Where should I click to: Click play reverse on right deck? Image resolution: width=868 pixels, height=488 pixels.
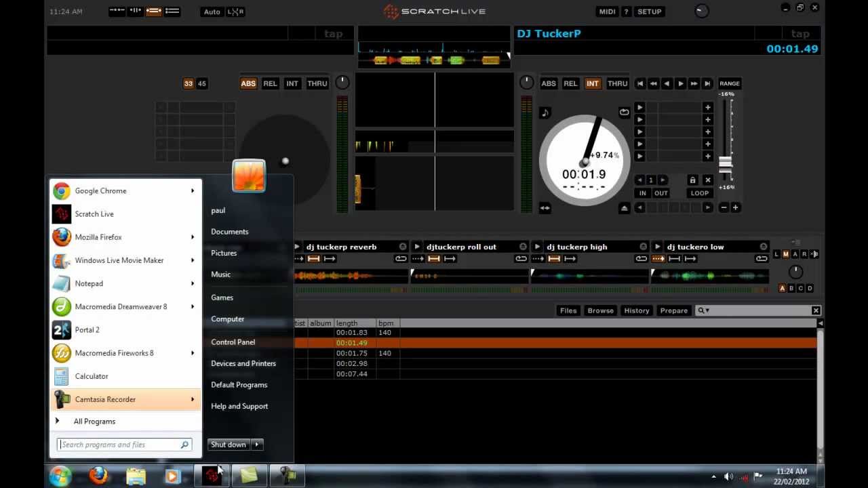[x=667, y=84]
